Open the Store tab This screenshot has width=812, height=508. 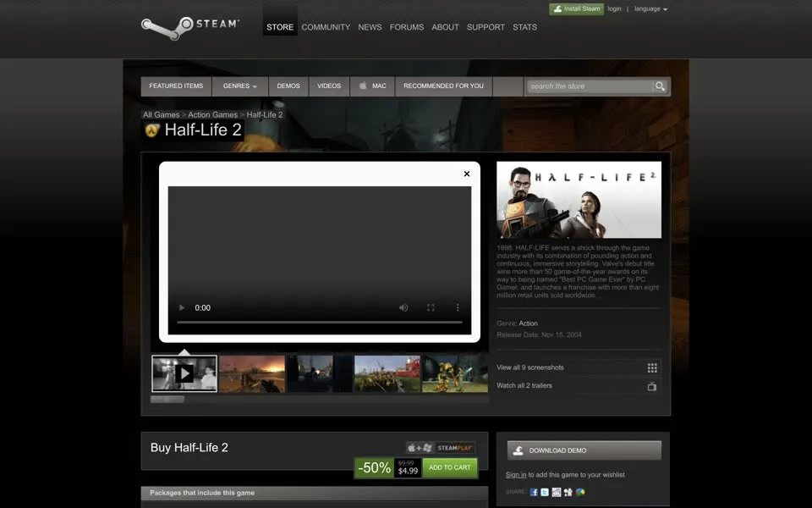coord(280,27)
